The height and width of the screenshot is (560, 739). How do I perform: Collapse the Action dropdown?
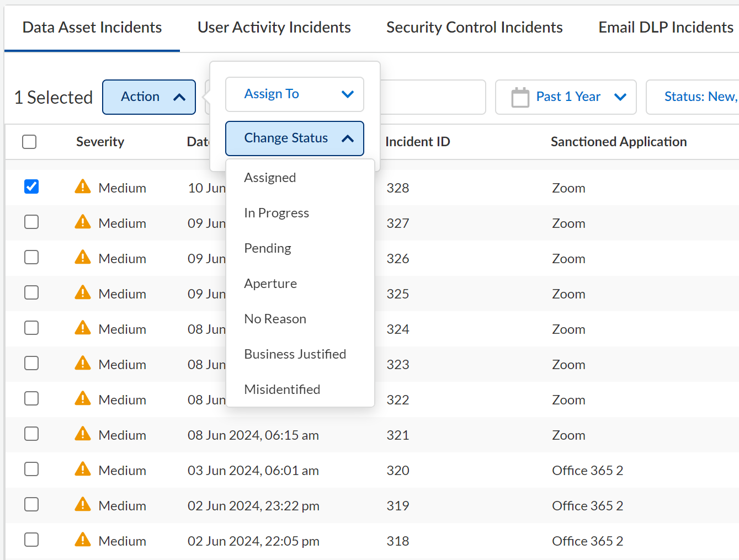[149, 97]
